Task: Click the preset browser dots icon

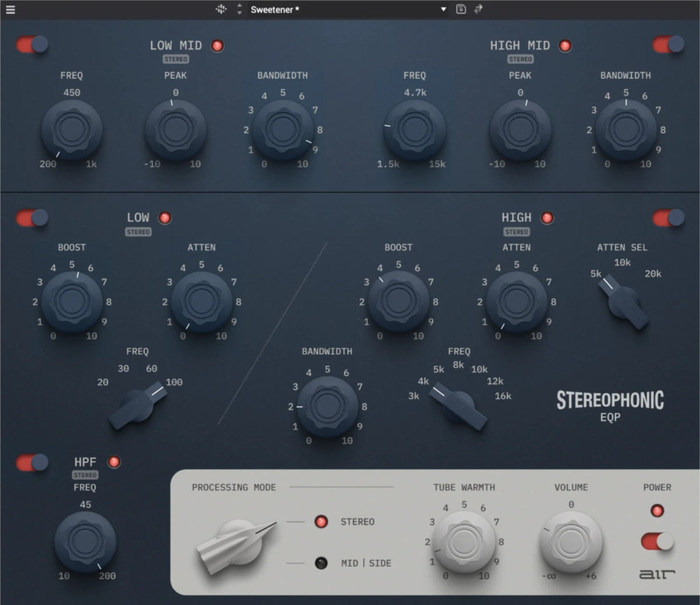Action: point(221,9)
